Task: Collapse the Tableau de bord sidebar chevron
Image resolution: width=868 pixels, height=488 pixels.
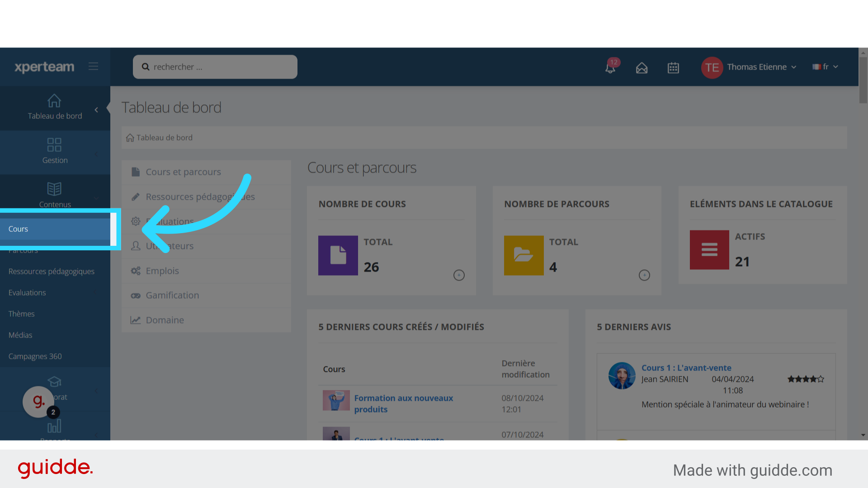Action: pos(96,110)
